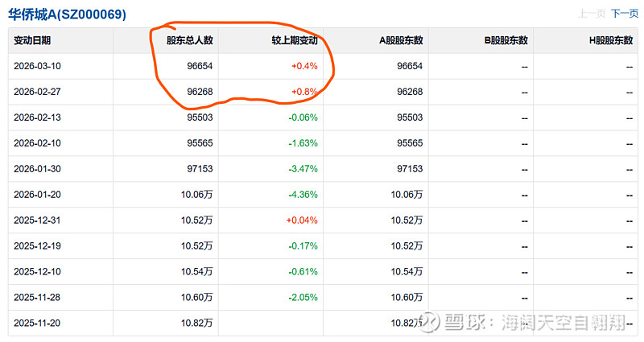
Task: Open the 华侨城A(SZ000069) stock title link
Action: point(68,14)
